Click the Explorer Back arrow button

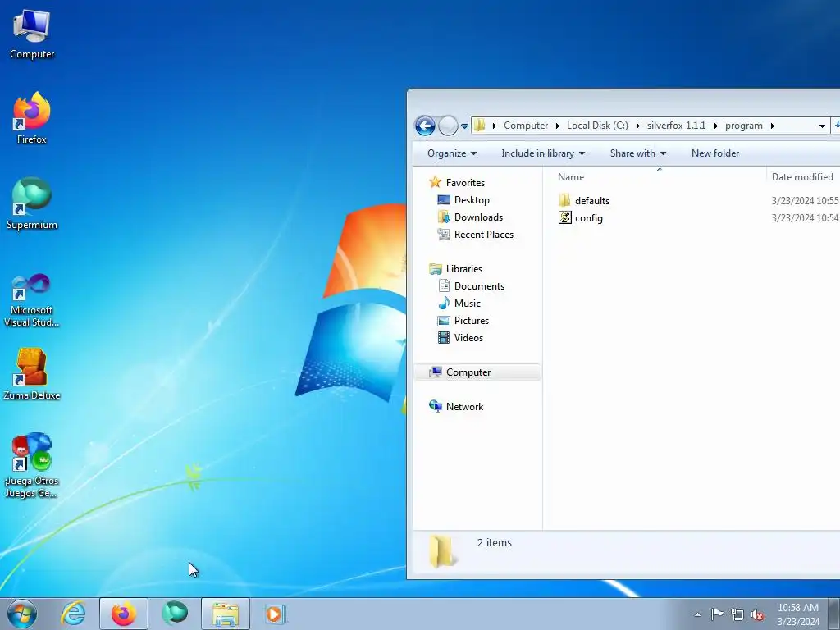[x=426, y=126]
